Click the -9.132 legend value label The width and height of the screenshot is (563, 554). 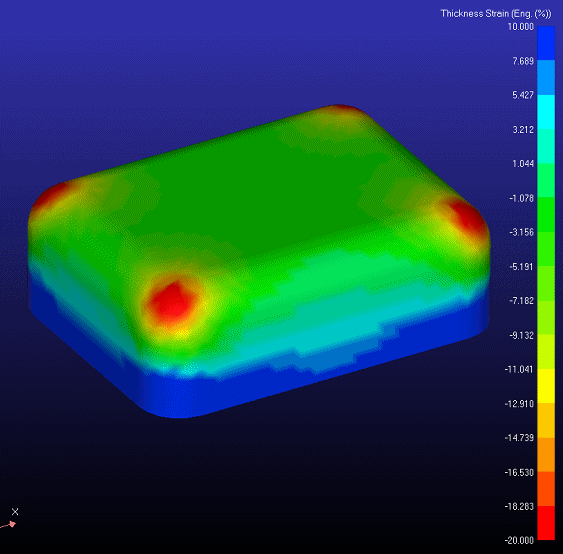tap(521, 335)
